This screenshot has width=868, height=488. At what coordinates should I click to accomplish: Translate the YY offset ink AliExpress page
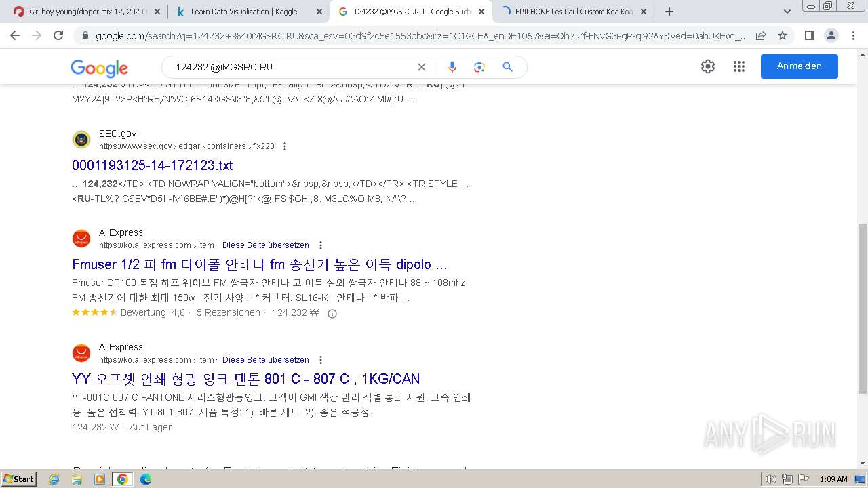click(x=266, y=360)
